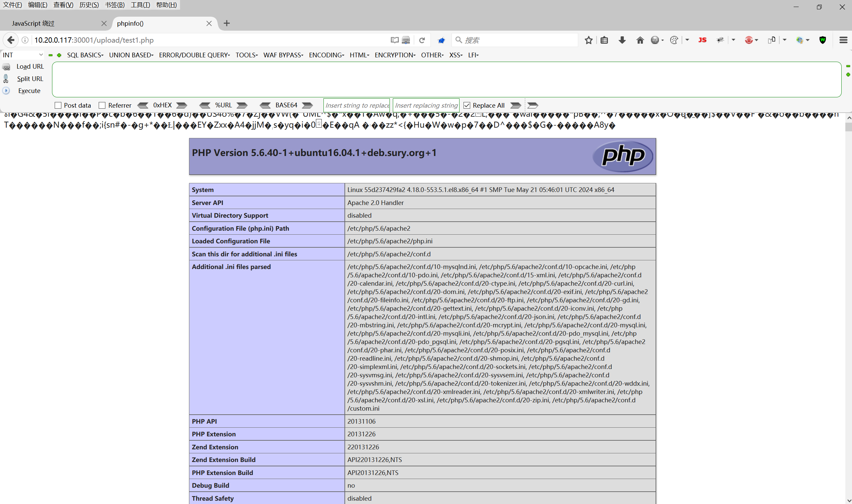Enable the Post data checkbox
The width and height of the screenshot is (852, 504).
(x=58, y=105)
